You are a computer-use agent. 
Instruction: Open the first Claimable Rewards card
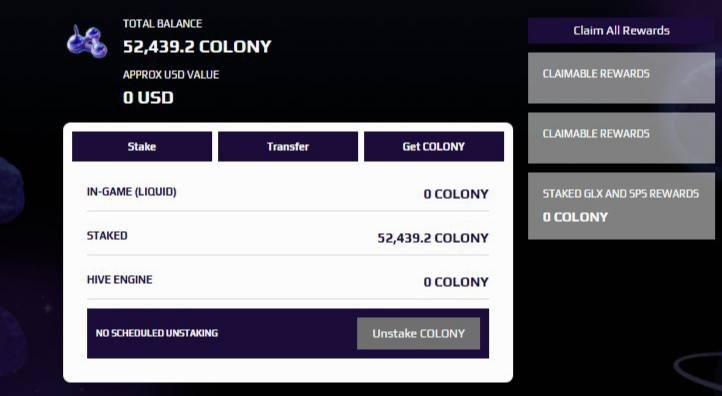621,78
